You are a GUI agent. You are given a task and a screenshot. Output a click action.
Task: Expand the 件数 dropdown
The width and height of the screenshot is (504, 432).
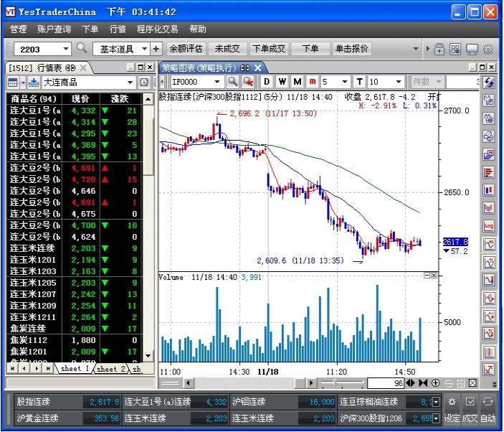pos(439,82)
